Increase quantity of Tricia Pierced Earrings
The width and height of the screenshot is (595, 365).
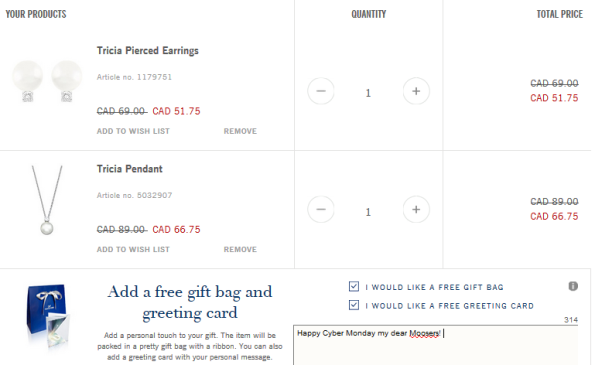point(416,91)
